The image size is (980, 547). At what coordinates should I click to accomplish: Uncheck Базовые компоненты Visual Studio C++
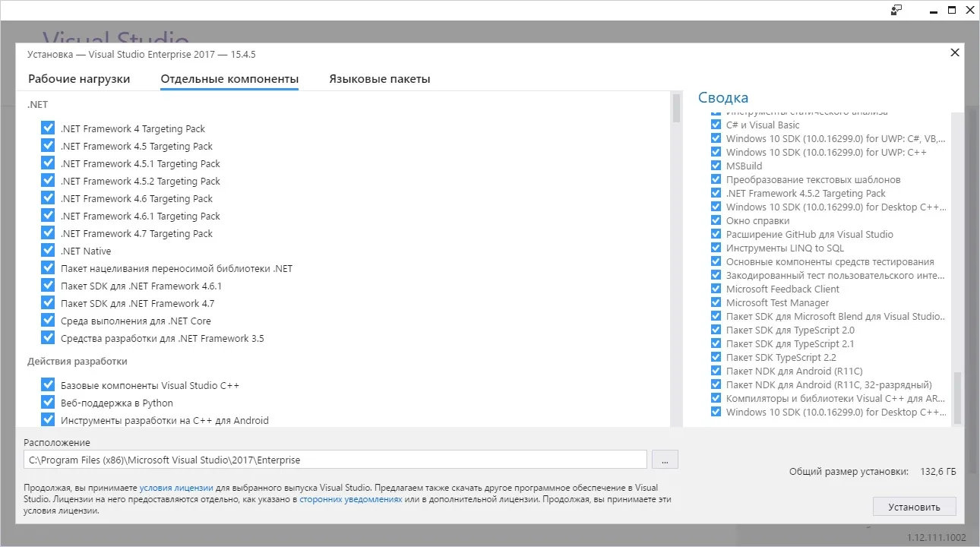tap(49, 385)
